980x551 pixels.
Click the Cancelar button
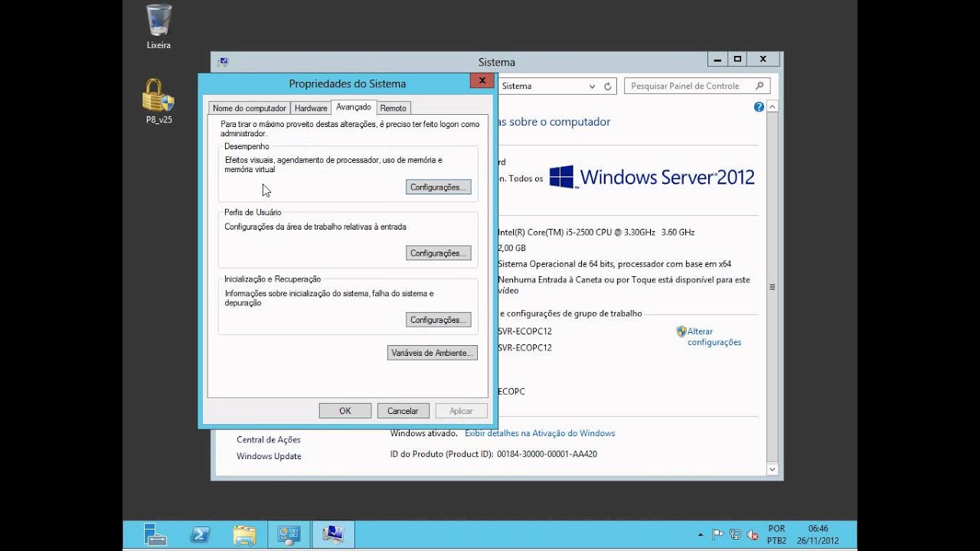click(403, 411)
